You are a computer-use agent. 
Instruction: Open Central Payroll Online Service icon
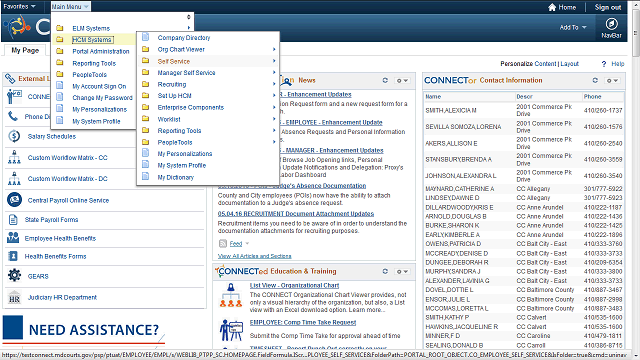coord(14,200)
